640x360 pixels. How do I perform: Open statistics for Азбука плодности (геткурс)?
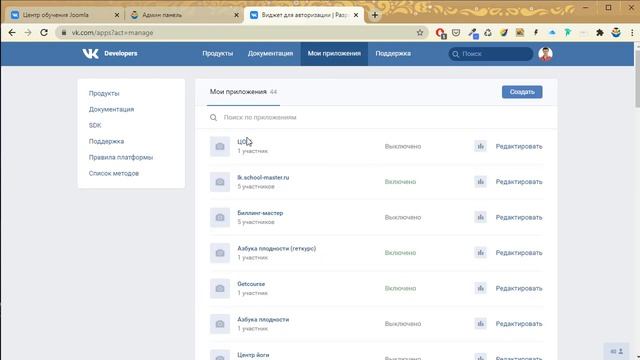480,253
